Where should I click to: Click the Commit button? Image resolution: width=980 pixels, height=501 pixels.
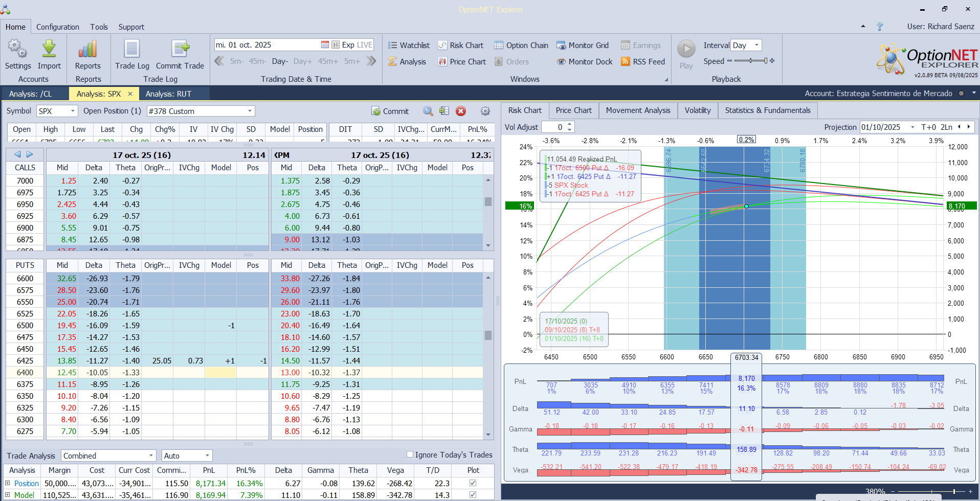click(x=390, y=111)
